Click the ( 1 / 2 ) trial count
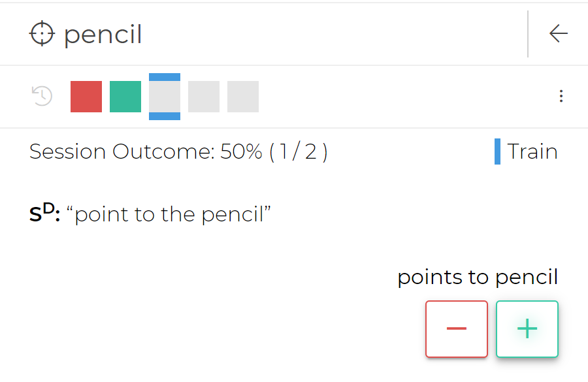 (x=298, y=151)
